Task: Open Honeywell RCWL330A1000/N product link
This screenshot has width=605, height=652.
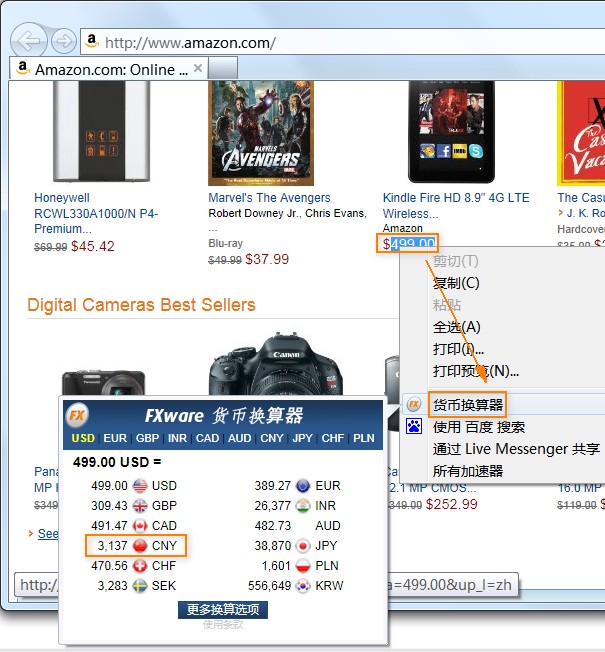Action: pyautogui.click(x=96, y=213)
